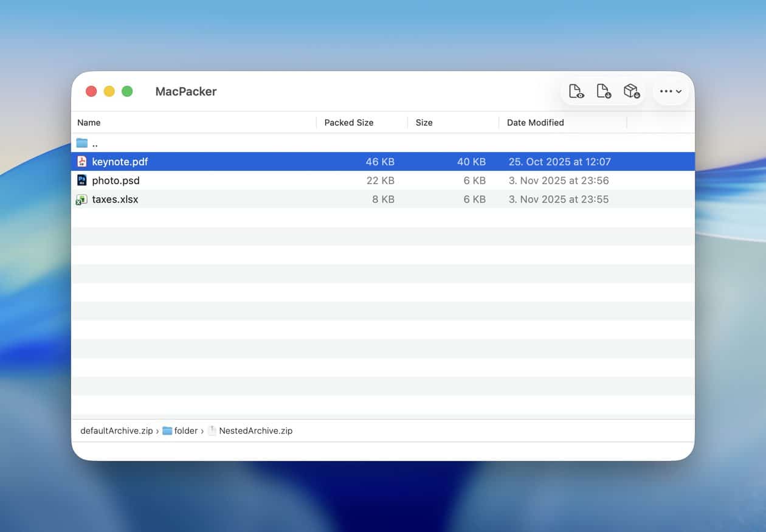
Task: Click the Excel icon beside taxes.xlsx
Action: 82,199
